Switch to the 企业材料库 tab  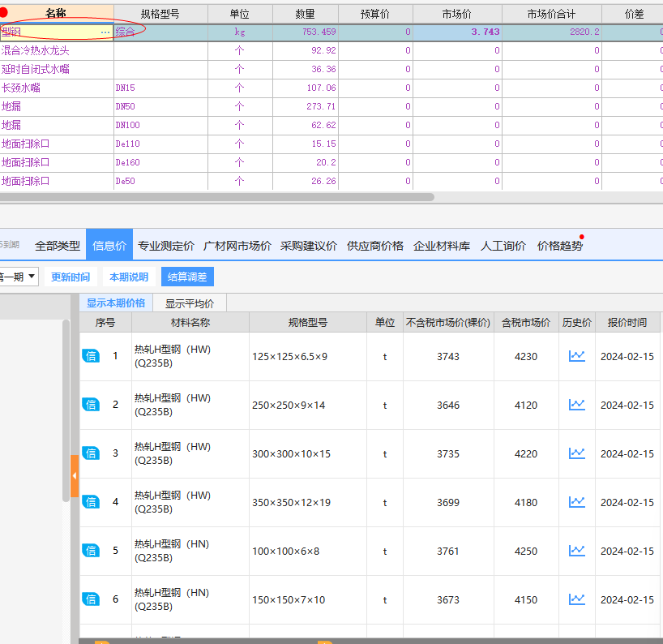[x=442, y=246]
